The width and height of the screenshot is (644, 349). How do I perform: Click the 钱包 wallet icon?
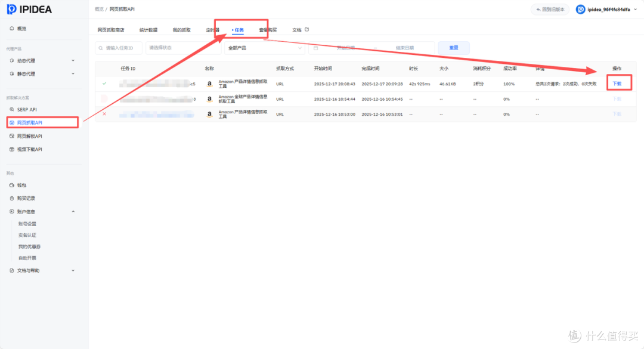coord(11,185)
